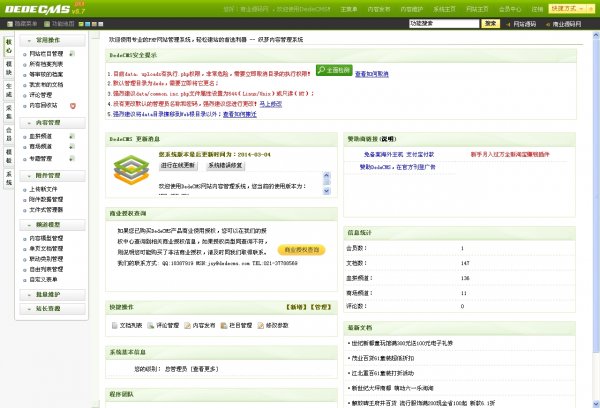Click the 内容发布 shortcut icon in 快捷操作

click(188, 325)
